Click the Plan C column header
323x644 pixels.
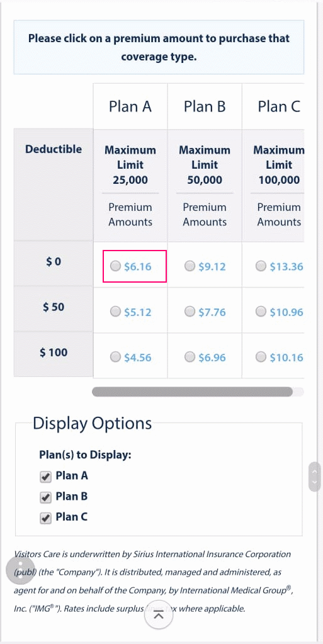coord(279,106)
